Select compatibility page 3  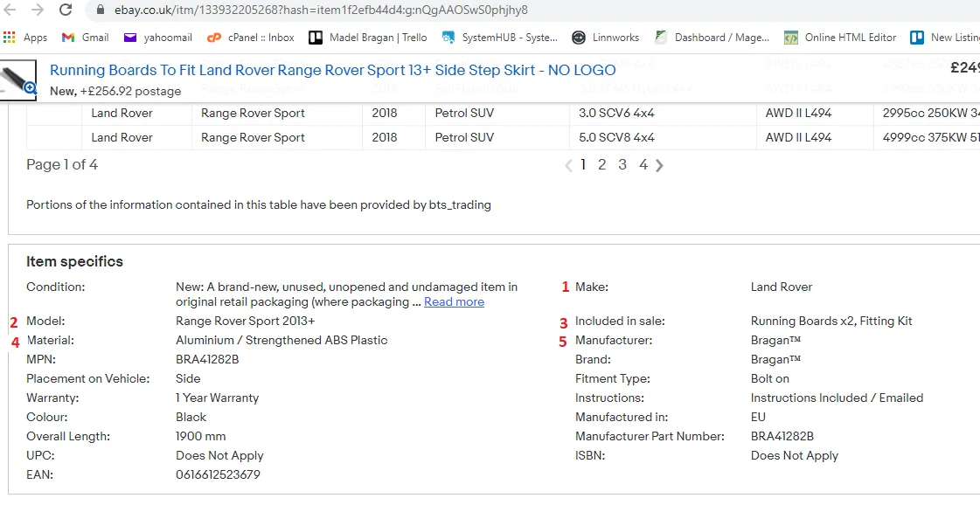[x=622, y=165]
